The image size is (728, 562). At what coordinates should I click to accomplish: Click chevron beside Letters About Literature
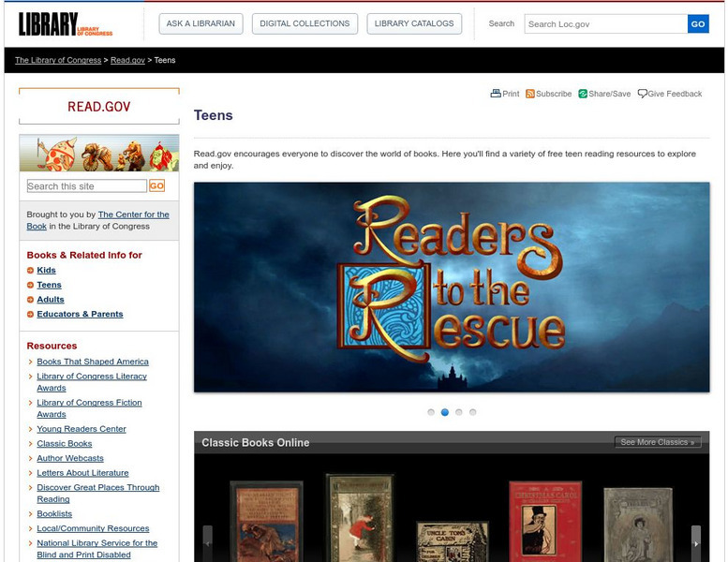30,473
